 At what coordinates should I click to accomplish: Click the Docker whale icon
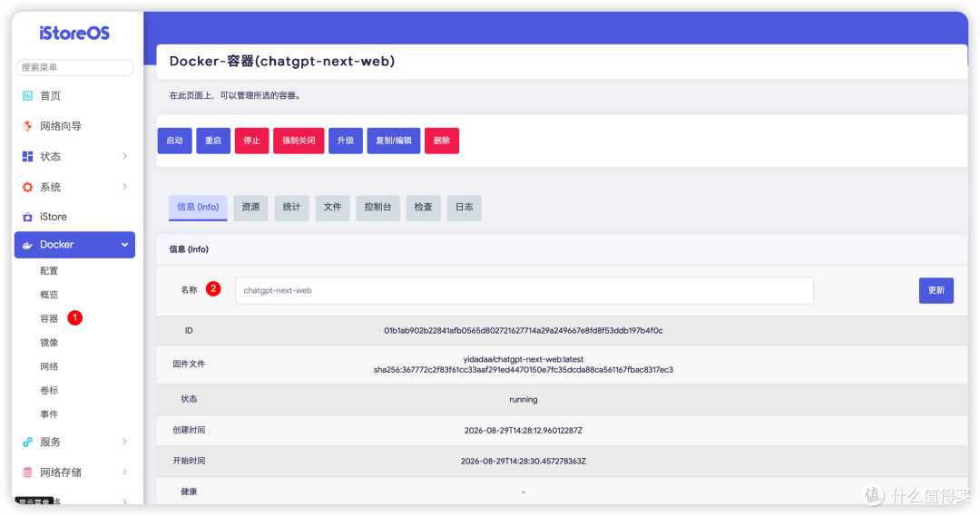pos(27,245)
